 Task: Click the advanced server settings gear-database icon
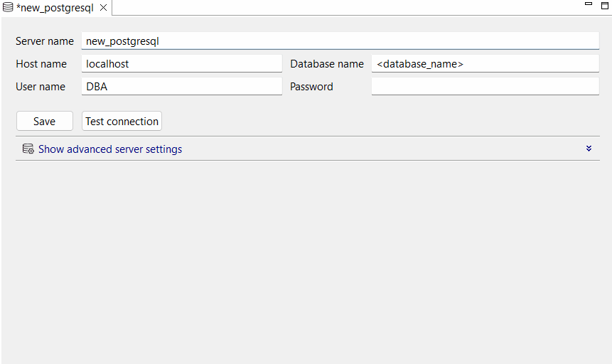pos(28,149)
